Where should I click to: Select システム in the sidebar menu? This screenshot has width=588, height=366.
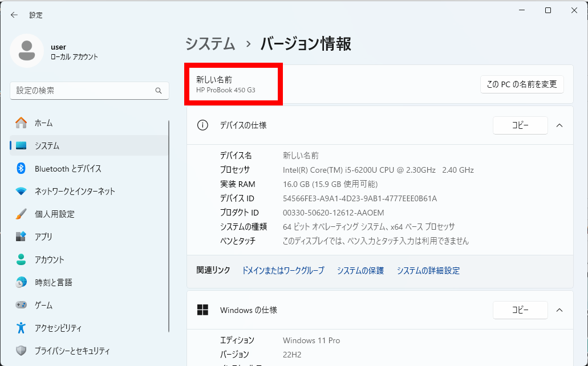[x=47, y=145]
